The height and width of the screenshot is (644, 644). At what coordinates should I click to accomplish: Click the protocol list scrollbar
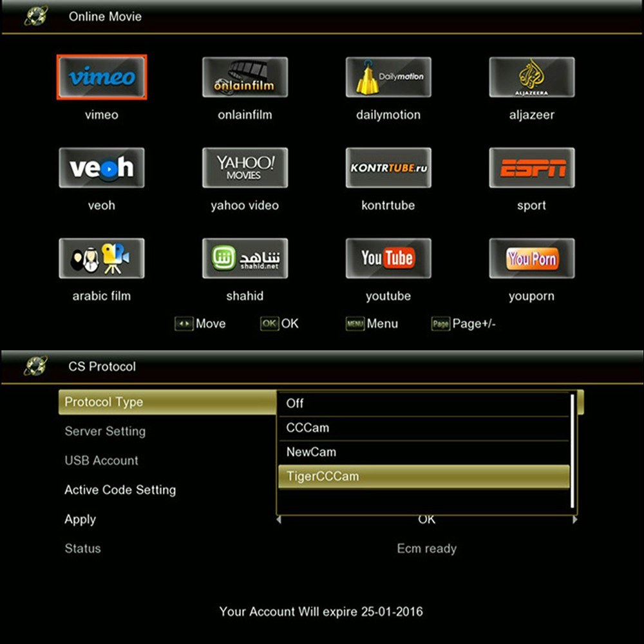[572, 451]
